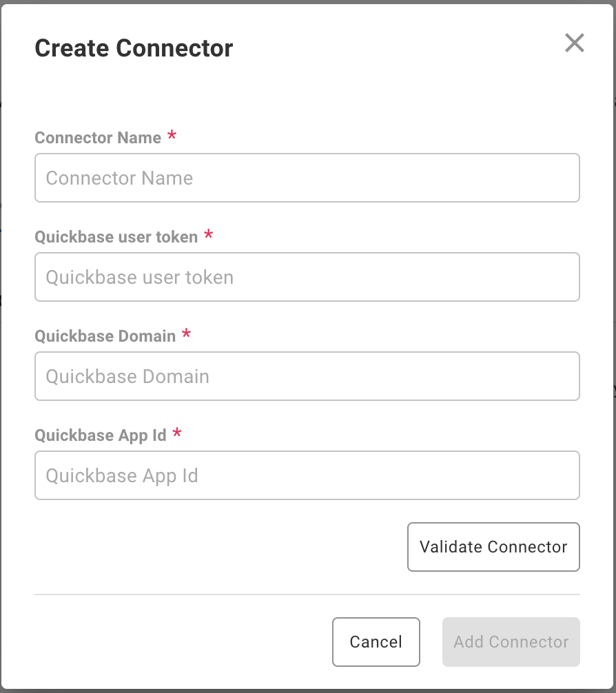Screen dimensions: 616x693
Task: Select the Quickbase App Id input field
Action: click(307, 475)
